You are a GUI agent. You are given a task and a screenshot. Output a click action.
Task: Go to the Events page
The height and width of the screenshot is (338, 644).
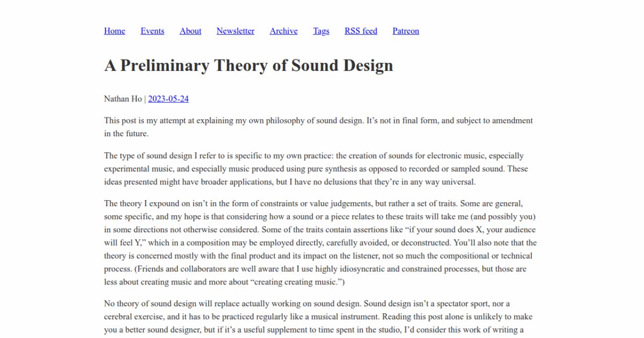pyautogui.click(x=152, y=31)
